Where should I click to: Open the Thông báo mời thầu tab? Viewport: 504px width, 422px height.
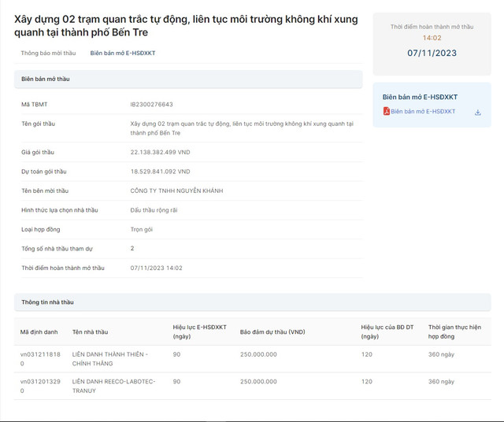point(48,54)
